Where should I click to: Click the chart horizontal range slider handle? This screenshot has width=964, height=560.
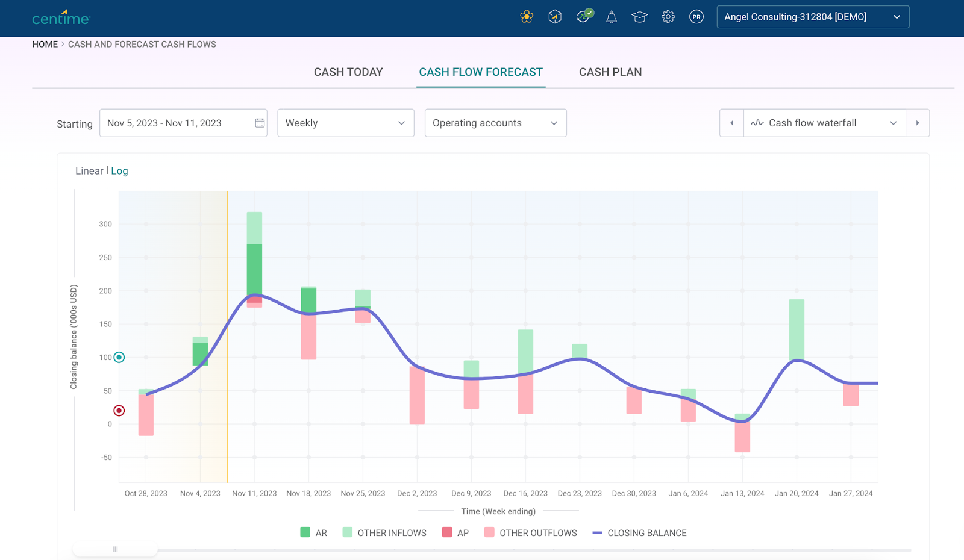pos(115,549)
